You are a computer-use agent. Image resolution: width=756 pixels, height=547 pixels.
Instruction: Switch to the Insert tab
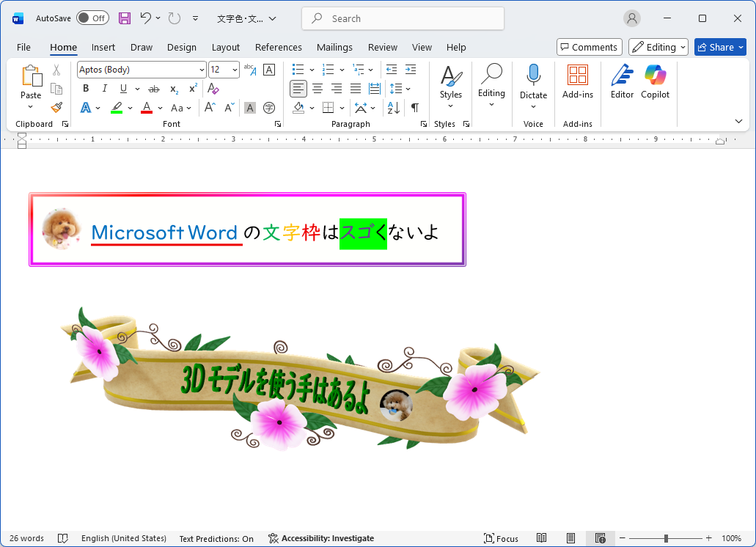click(x=103, y=48)
